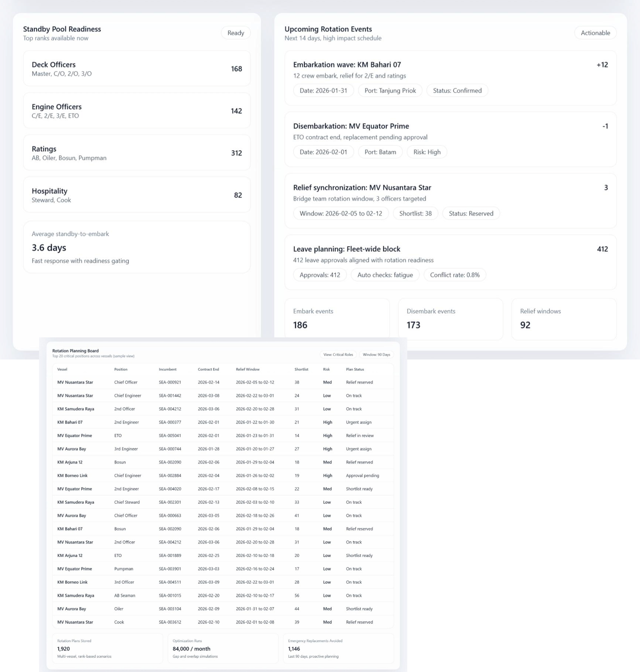Screen dimensions: 640x672
Task: Select the Deck Officers readiness card
Action: (137, 68)
